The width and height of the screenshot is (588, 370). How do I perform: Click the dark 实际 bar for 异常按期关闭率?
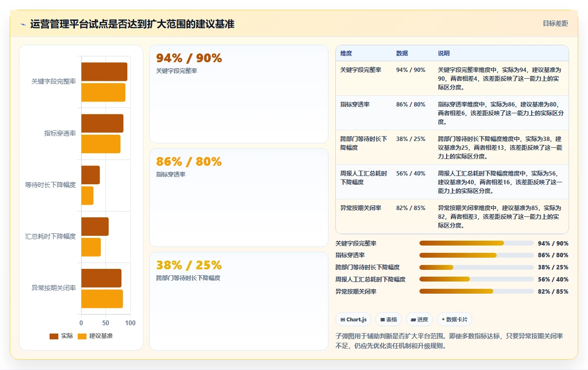click(x=101, y=278)
